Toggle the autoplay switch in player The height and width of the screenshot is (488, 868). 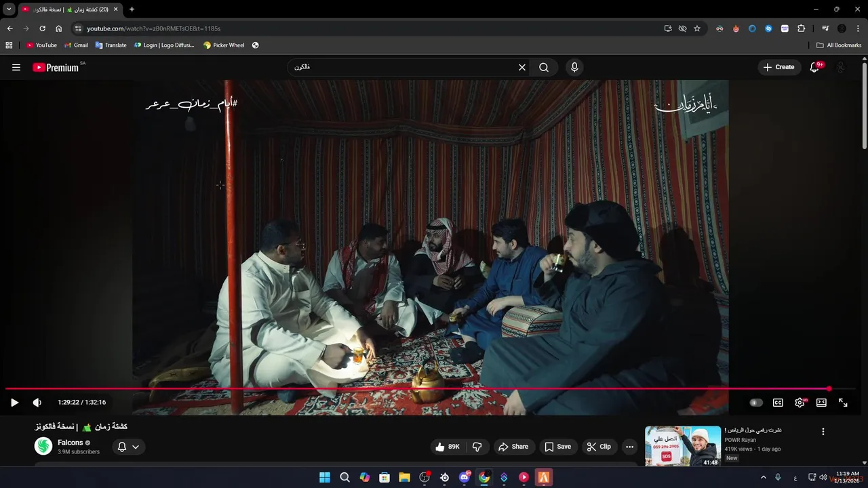[756, 402]
